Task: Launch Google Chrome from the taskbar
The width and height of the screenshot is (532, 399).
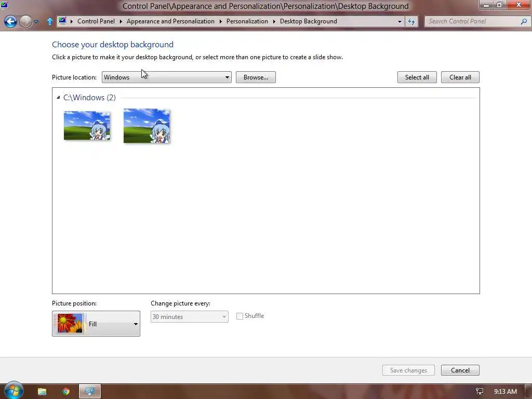Action: click(x=66, y=391)
